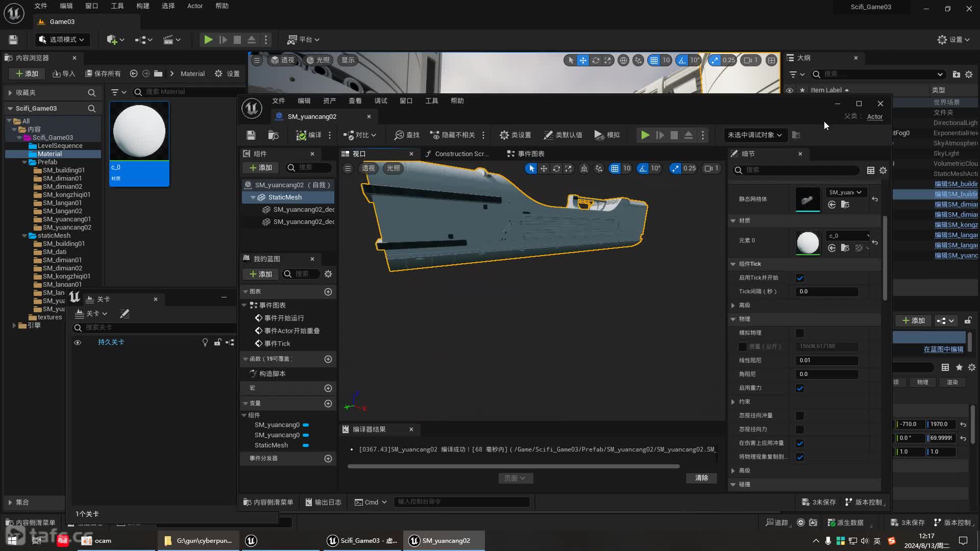Open blueprint editor 调试 menu

(380, 101)
